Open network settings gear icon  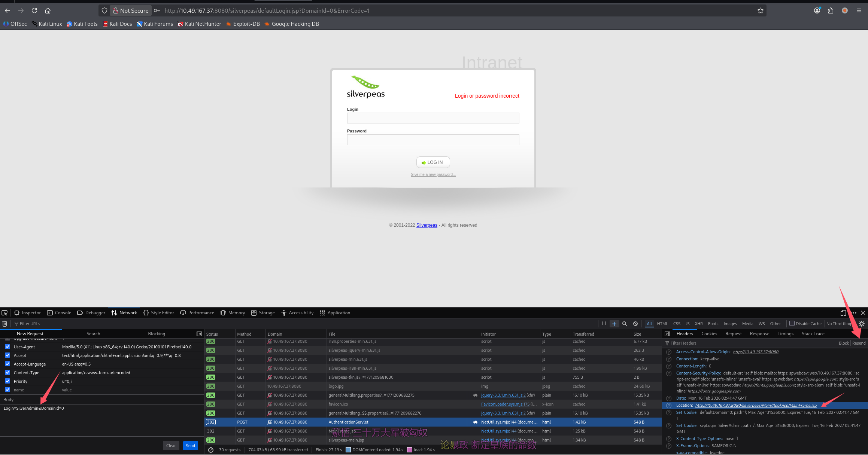pos(862,324)
